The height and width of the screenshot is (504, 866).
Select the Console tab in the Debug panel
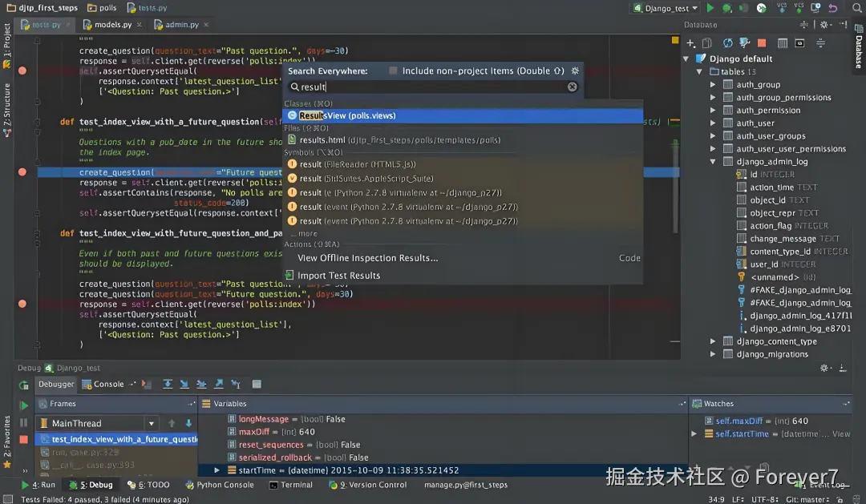103,385
